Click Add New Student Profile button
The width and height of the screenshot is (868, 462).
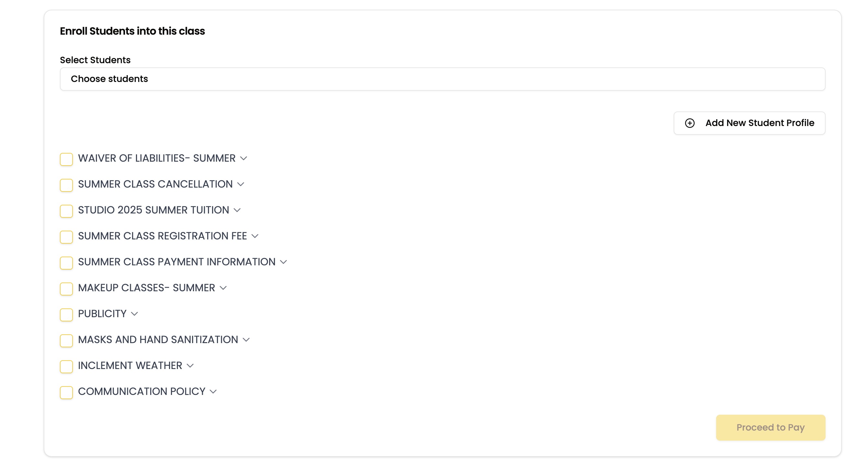[x=749, y=123]
